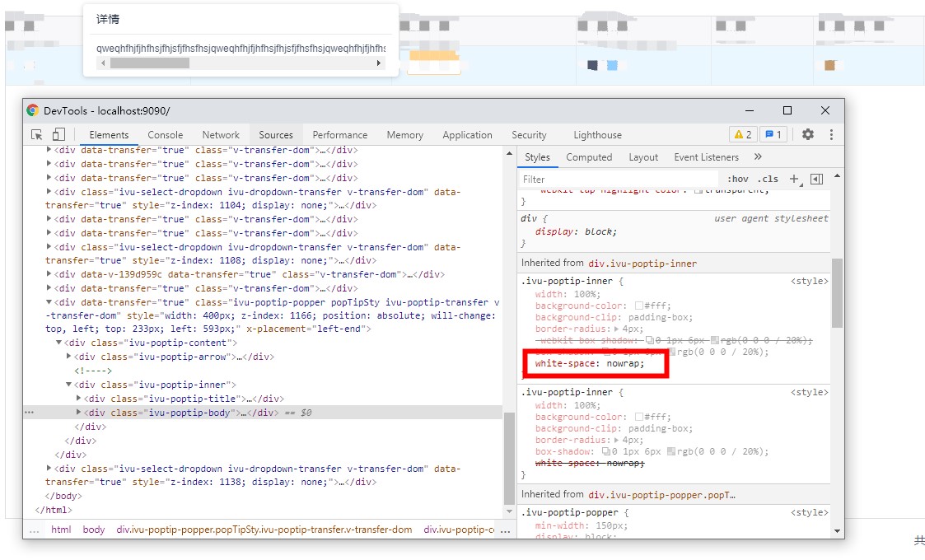The height and width of the screenshot is (560, 925).
Task: Expand the ivu-poptip-title node
Action: click(x=78, y=399)
